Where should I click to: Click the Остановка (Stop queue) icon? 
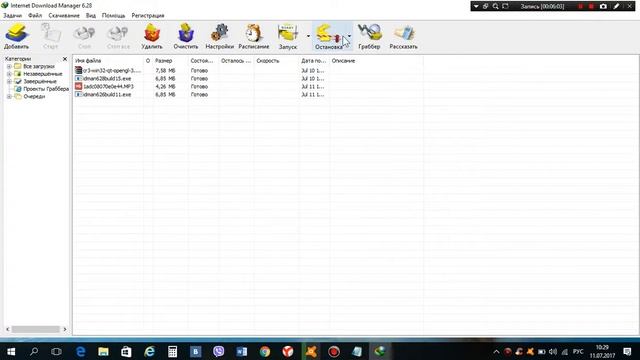(329, 36)
